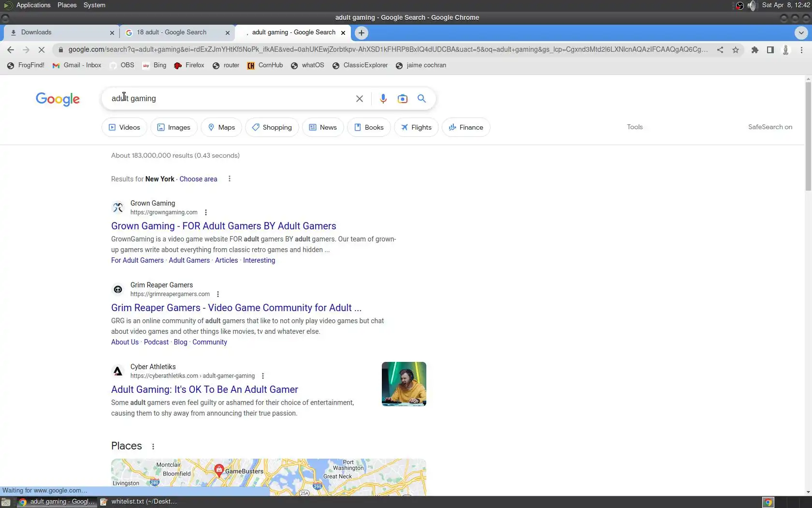812x508 pixels.
Task: Click the Choose area link
Action: point(198,179)
